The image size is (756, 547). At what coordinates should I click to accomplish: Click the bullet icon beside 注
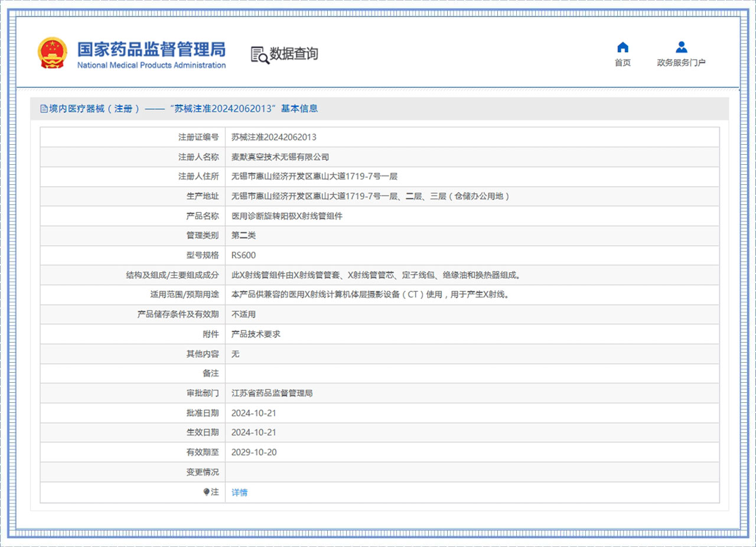(207, 492)
